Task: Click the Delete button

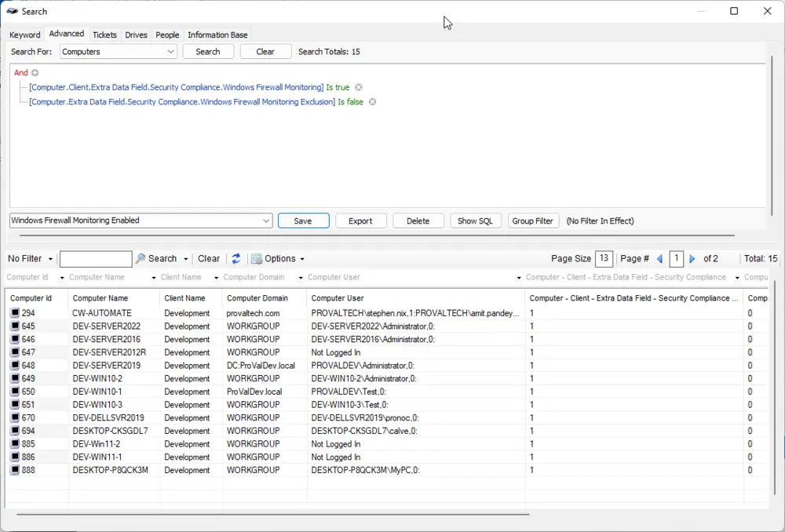Action: [418, 220]
